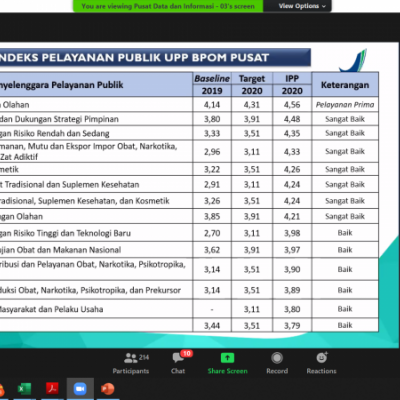Viewport: 400px width, 400px height.
Task: Select the IPP value 3,90
Action: pos(292,269)
